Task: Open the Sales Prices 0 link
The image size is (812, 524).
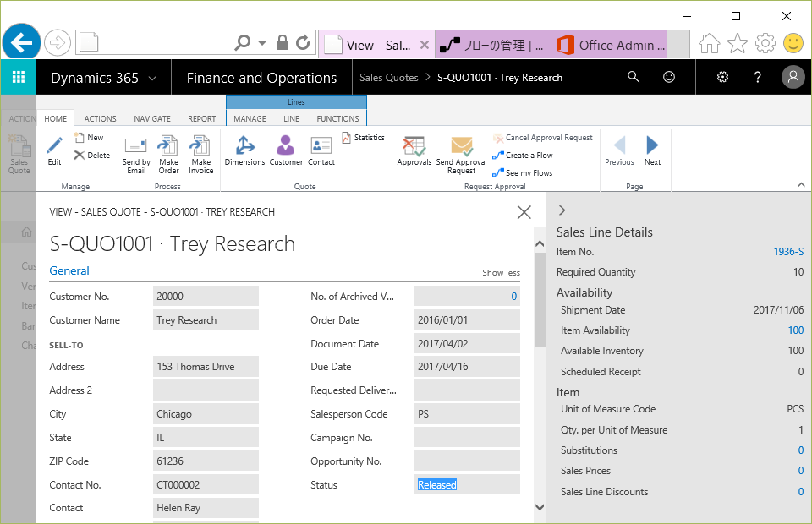Action: tap(801, 470)
